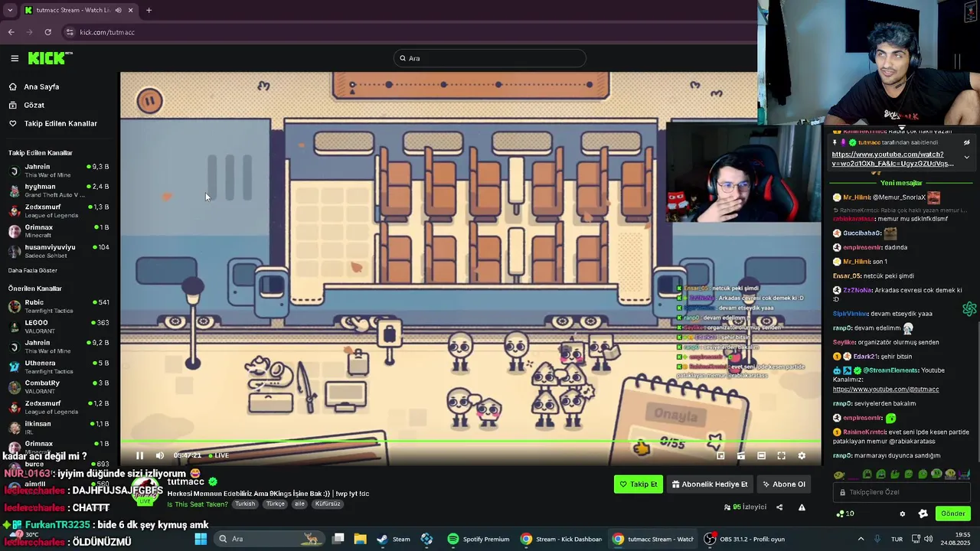View site information icon in address bar
980x551 pixels.
click(x=70, y=32)
